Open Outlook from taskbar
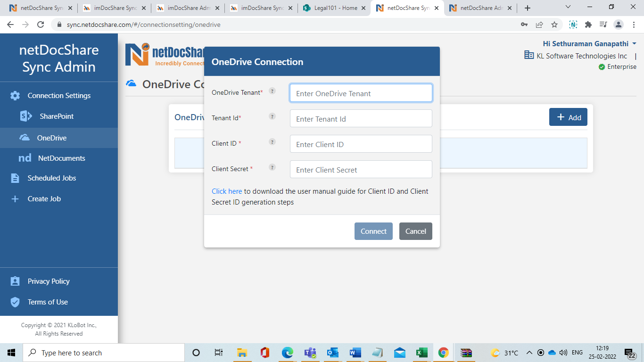This screenshot has height=362, width=644. (x=333, y=353)
